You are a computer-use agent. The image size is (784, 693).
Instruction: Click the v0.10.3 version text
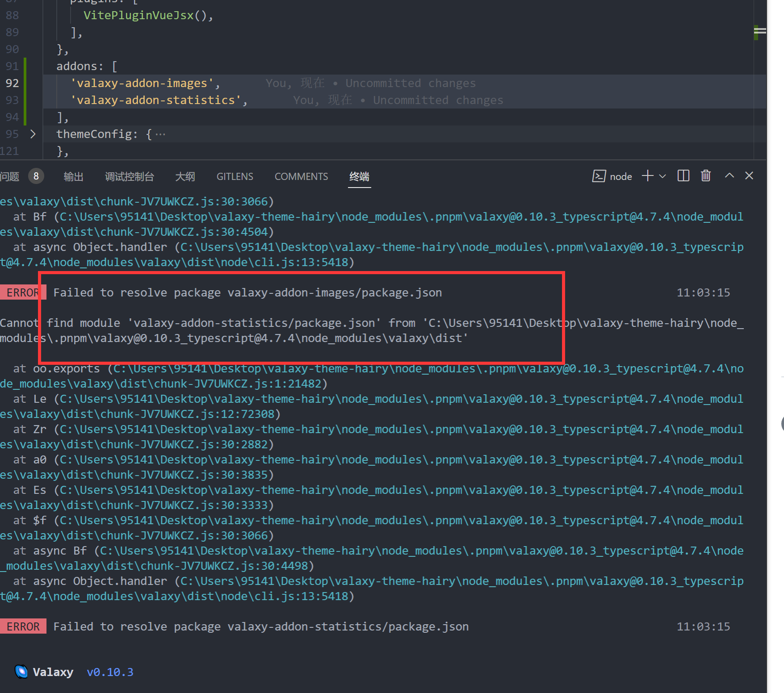[x=110, y=672]
